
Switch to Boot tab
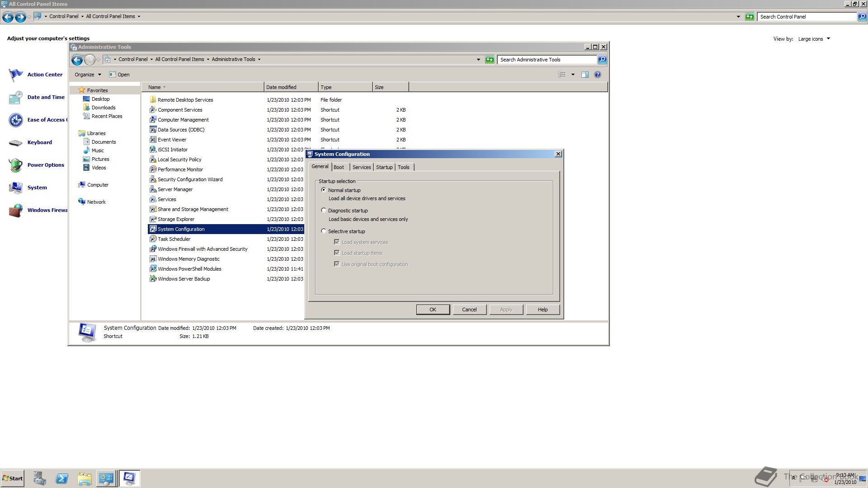click(339, 167)
